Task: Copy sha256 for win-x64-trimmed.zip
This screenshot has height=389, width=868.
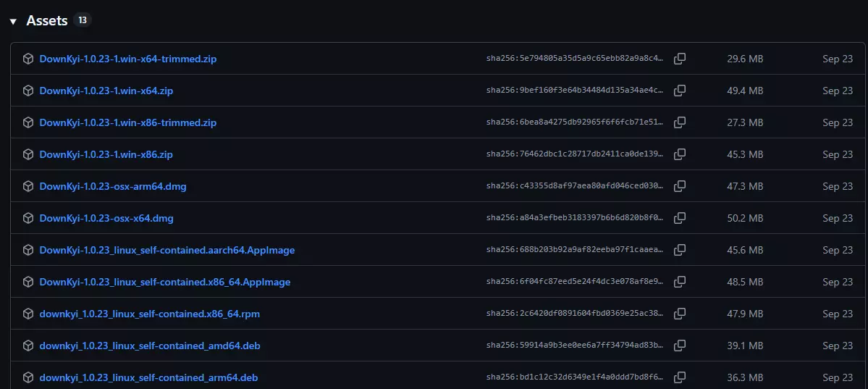Action: pos(680,59)
